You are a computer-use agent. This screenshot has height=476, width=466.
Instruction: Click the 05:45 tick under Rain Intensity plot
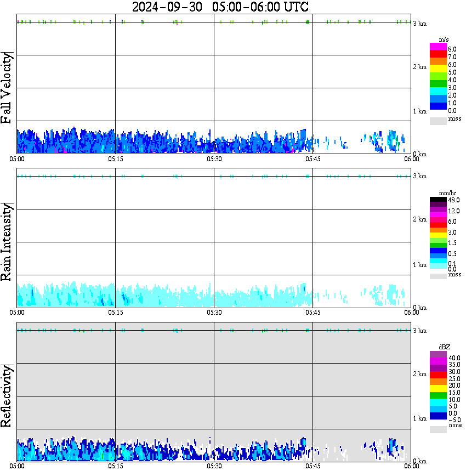(x=312, y=313)
